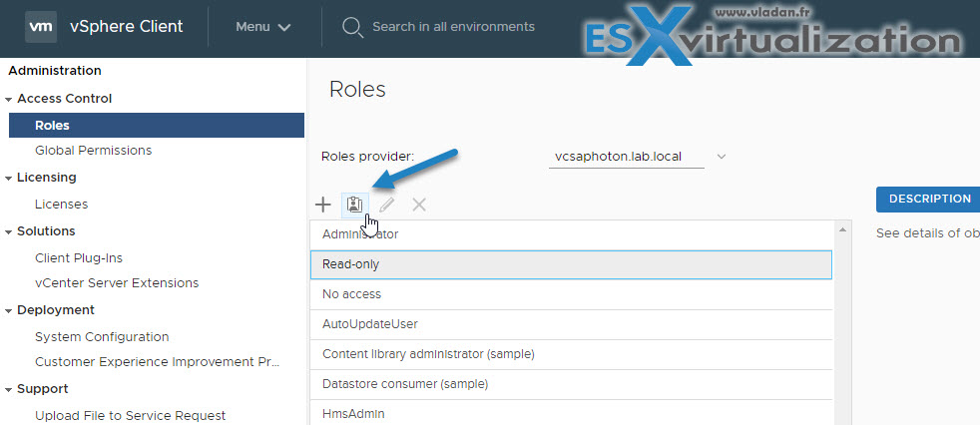This screenshot has height=425, width=980.
Task: Click the delete role X icon
Action: click(419, 205)
